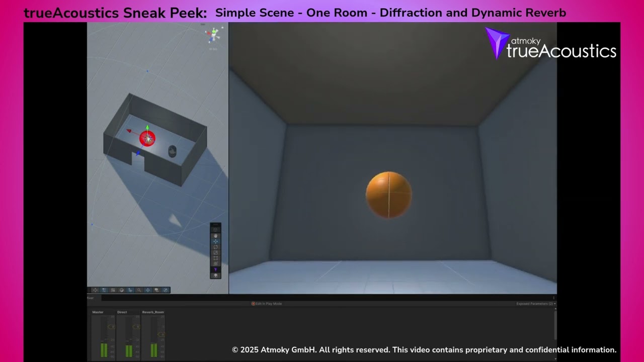
Task: Click the blue Z-axis arrow of move gizmo
Action: coord(138,153)
